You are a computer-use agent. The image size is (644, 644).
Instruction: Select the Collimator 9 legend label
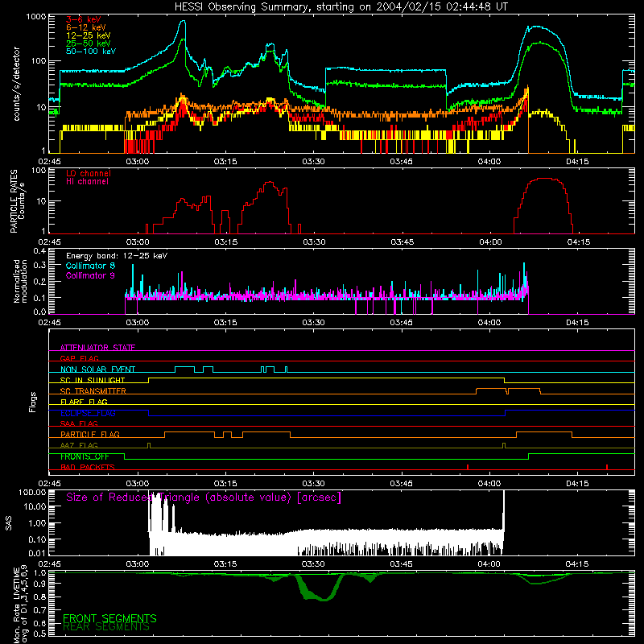[x=90, y=275]
